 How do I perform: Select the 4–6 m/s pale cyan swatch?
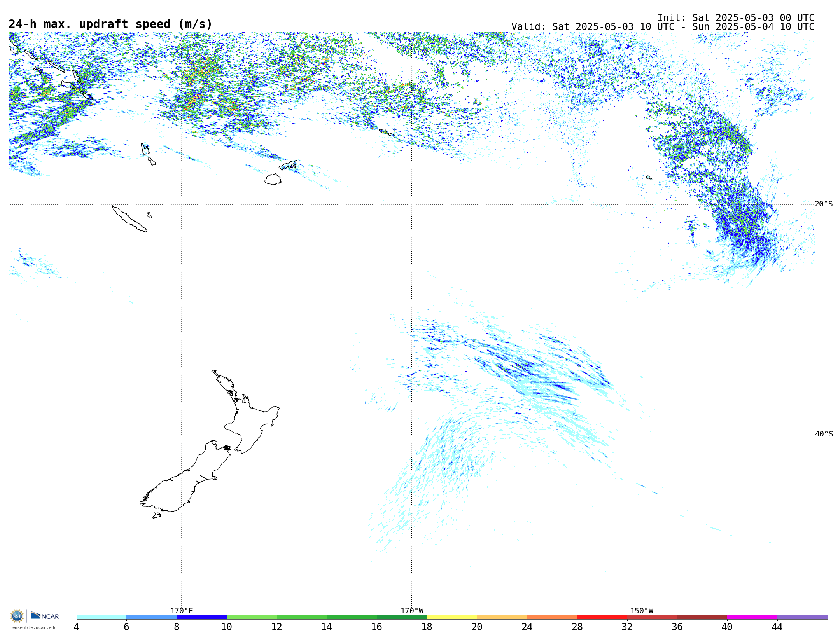(101, 617)
